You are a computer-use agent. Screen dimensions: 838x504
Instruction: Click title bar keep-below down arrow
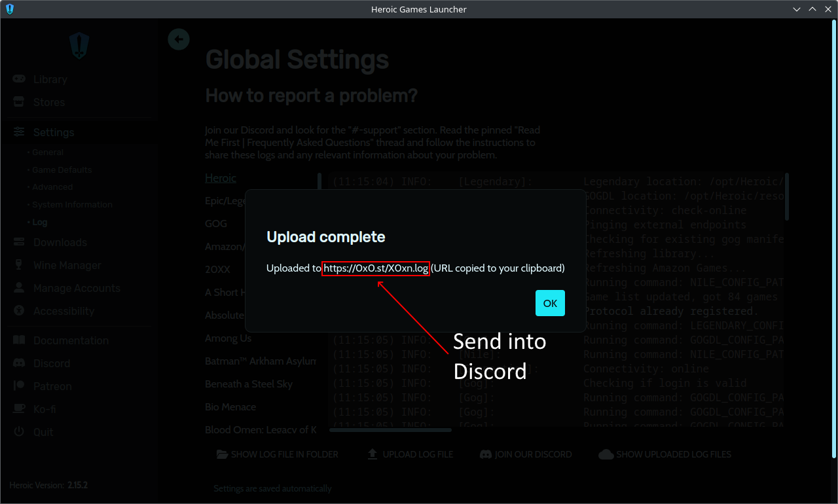coord(797,9)
